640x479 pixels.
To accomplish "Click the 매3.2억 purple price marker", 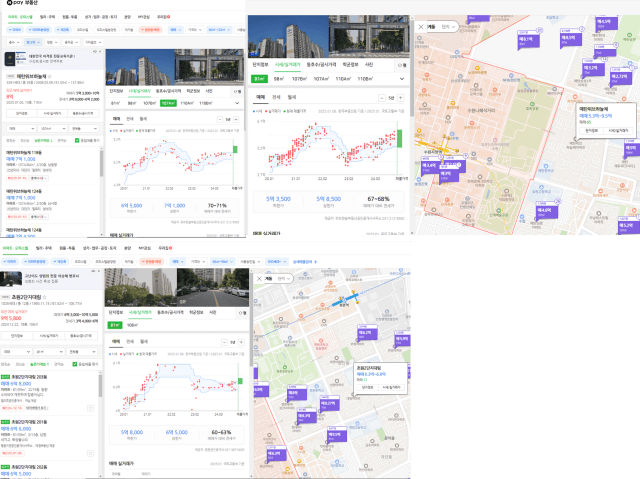I will pyautogui.click(x=592, y=68).
